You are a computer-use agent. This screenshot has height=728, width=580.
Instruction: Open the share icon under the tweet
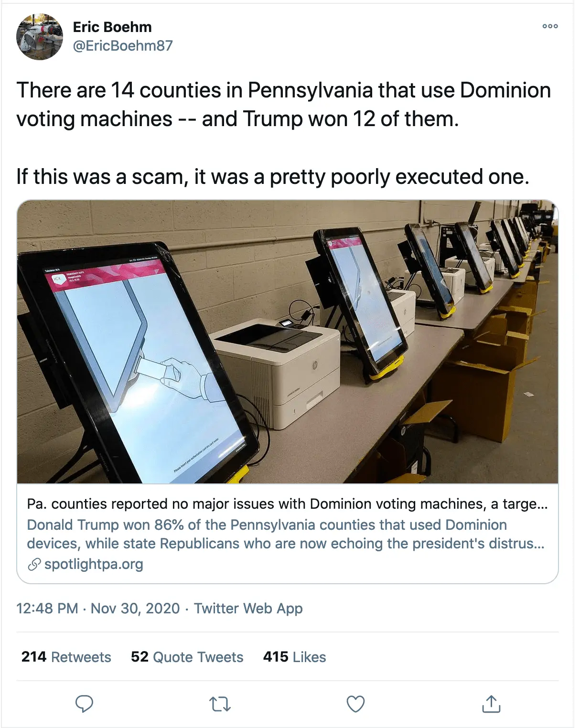[x=490, y=702]
